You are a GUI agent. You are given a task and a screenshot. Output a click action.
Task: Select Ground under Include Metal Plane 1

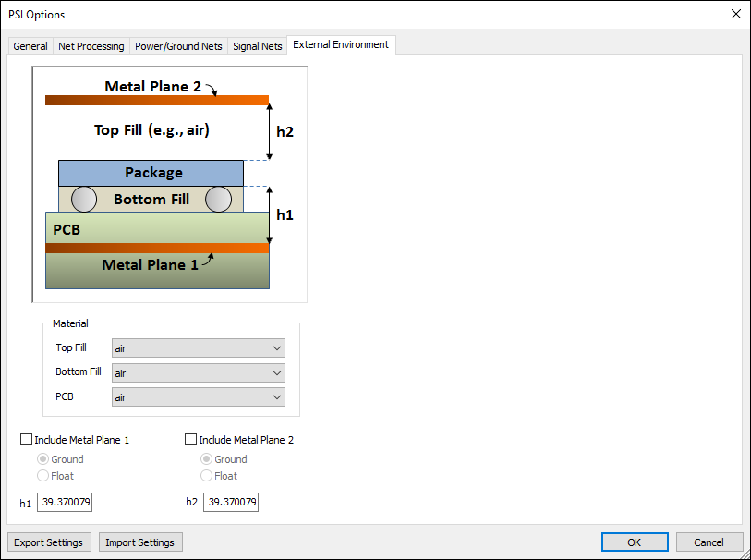coord(43,458)
